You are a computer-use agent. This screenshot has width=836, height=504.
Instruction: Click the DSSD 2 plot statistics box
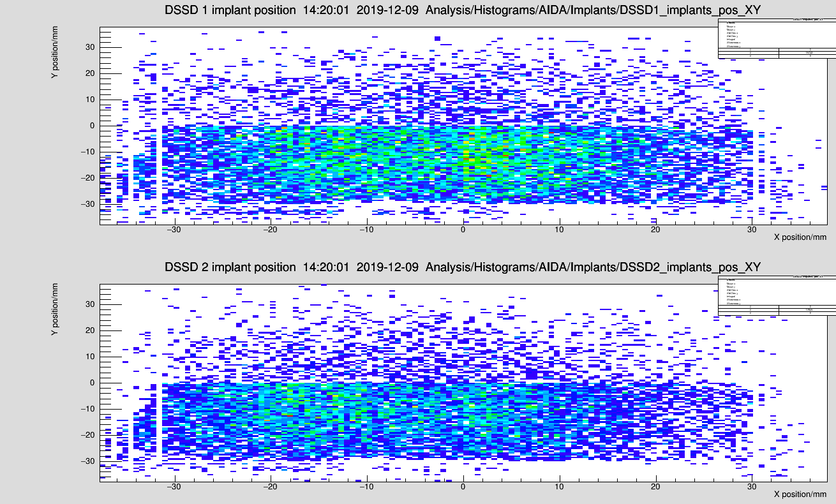tap(777, 296)
